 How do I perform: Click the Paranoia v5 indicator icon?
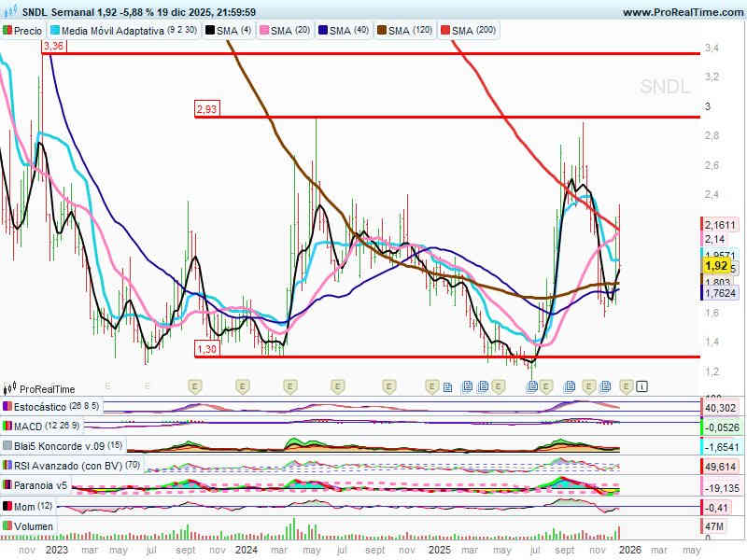tap(8, 485)
